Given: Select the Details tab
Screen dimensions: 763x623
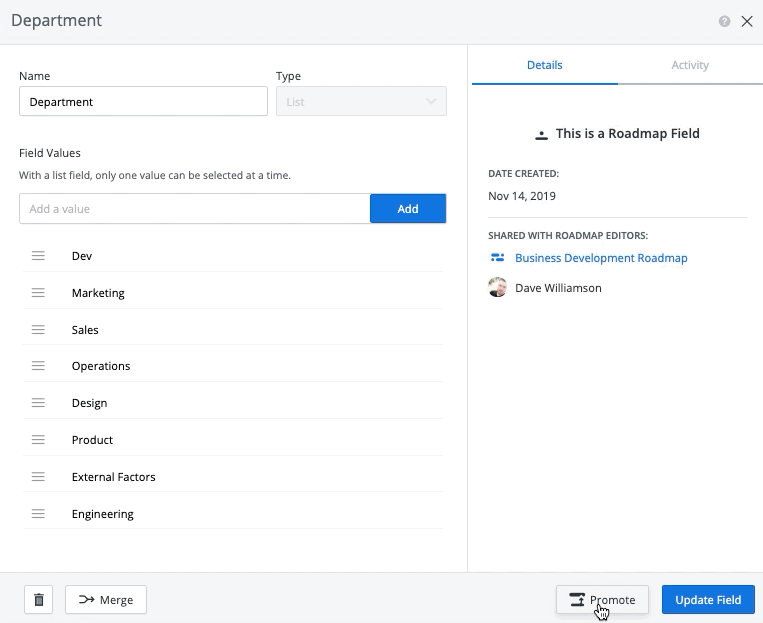Looking at the screenshot, I should [x=545, y=65].
